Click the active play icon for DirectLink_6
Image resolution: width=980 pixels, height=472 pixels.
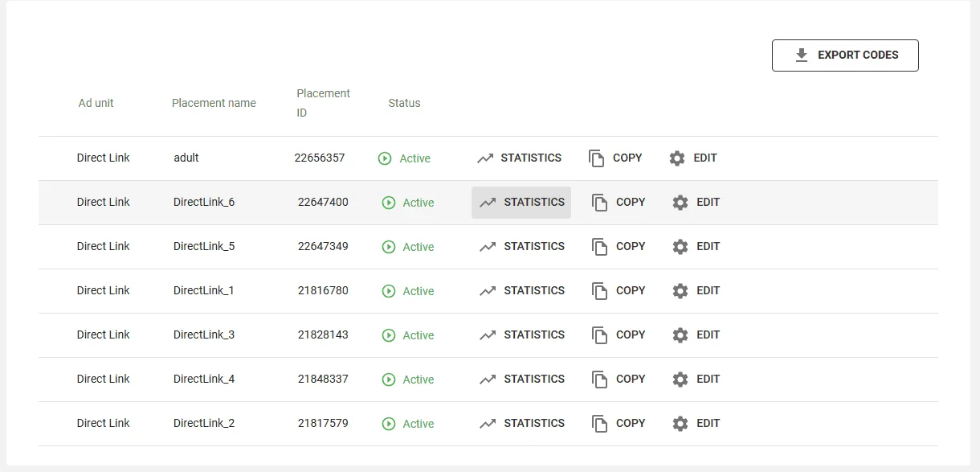[389, 203]
